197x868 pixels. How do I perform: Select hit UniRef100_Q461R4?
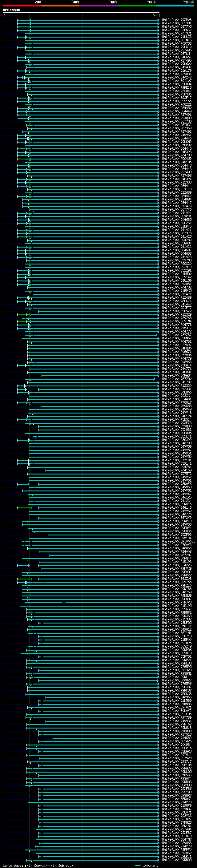click(177, 416)
